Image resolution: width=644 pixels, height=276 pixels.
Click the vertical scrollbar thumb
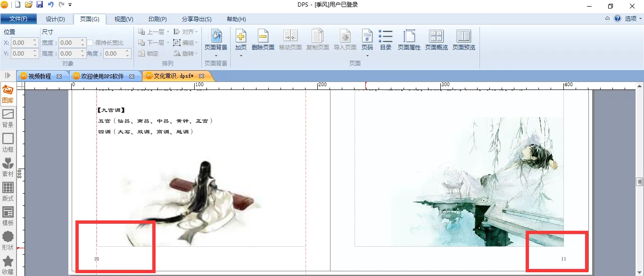click(639, 182)
